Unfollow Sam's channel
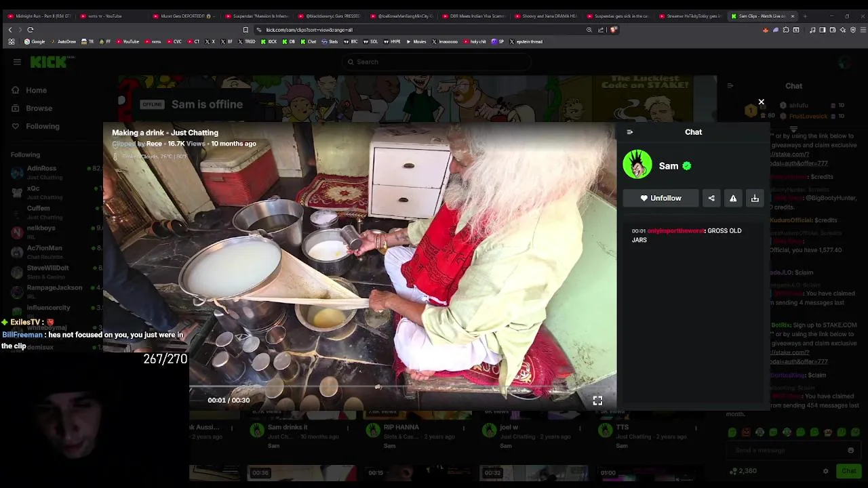Screen dimensions: 868x488 coord(660,198)
